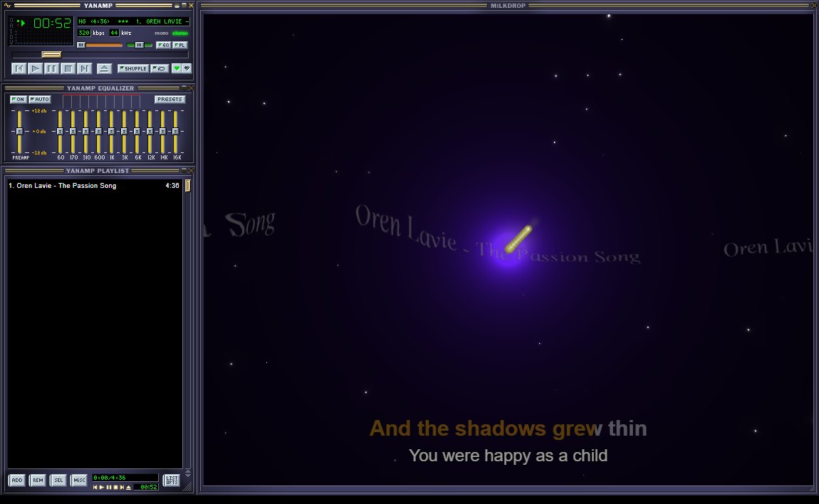The image size is (819, 504).
Task: Stop playback with main Stop button
Action: [68, 68]
